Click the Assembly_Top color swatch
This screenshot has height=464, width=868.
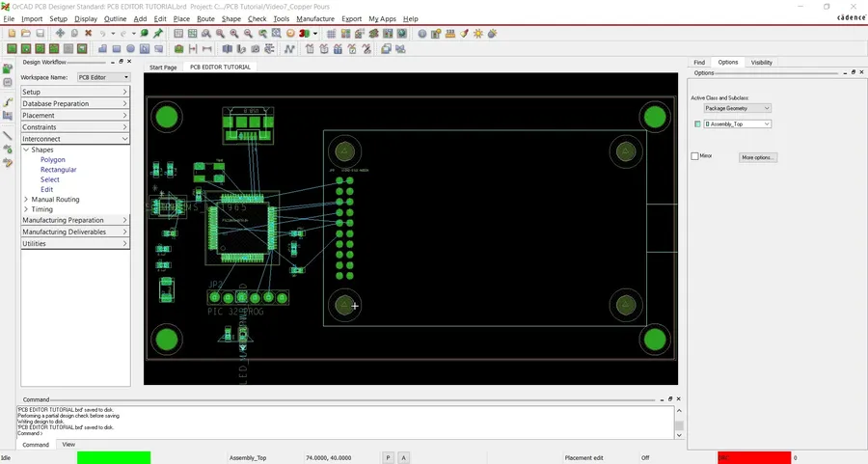[697, 124]
